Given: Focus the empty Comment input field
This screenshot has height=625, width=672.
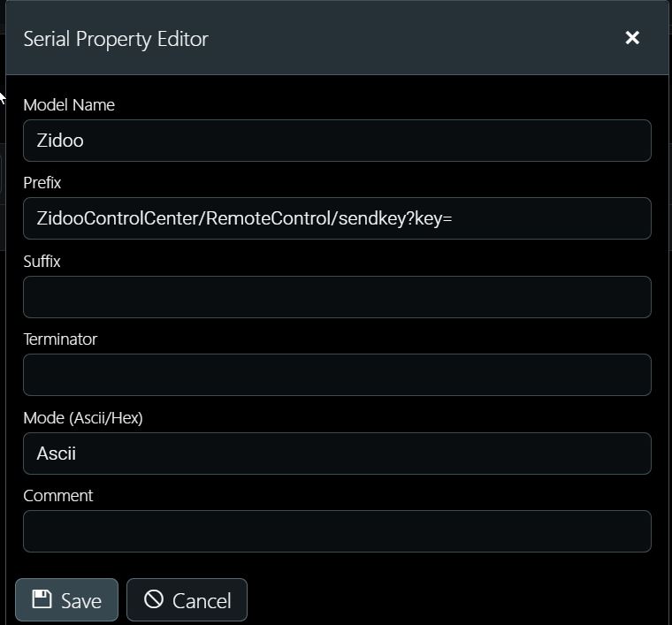Looking at the screenshot, I should click(x=337, y=531).
